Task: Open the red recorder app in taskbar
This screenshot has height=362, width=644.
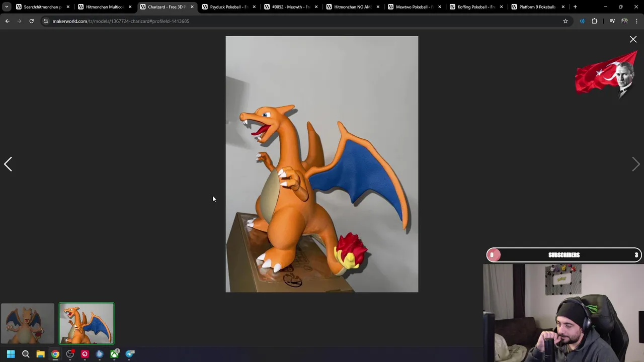Action: pyautogui.click(x=85, y=354)
